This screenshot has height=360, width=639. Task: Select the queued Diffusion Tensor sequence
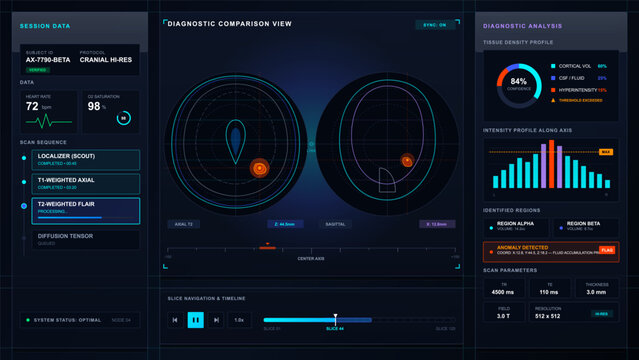86,239
